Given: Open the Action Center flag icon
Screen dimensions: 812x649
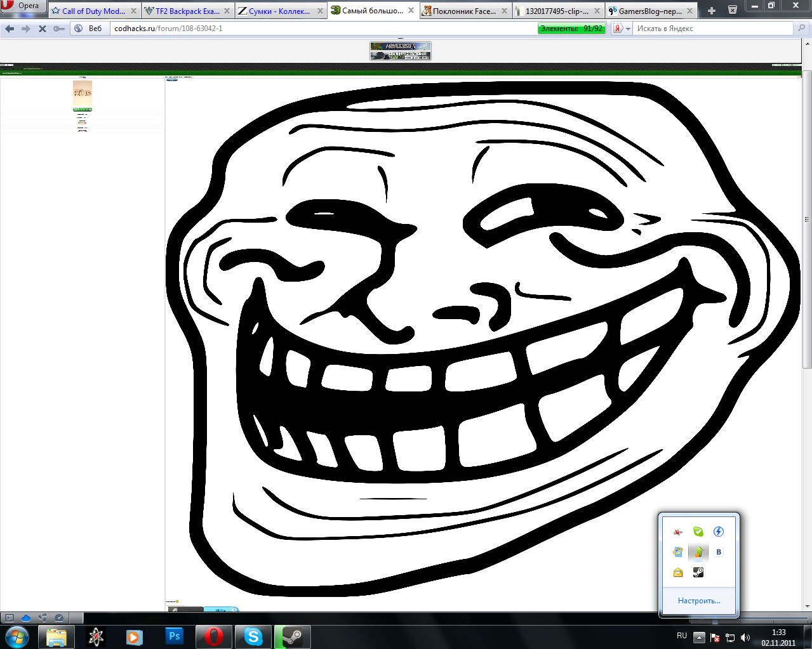Looking at the screenshot, I should (715, 638).
